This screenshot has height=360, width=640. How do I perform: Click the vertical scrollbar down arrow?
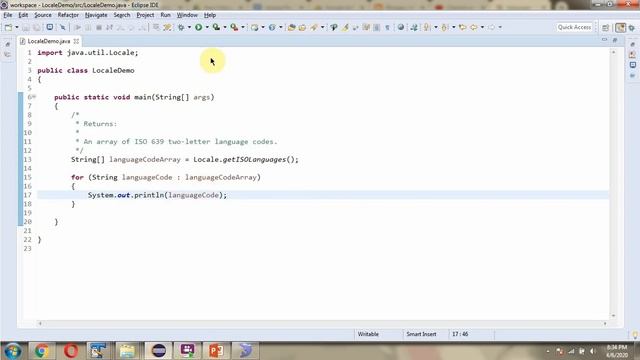613,316
